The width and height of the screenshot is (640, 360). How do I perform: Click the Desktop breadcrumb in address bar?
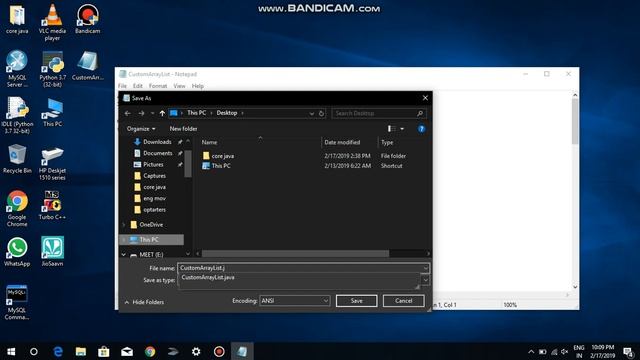point(227,113)
